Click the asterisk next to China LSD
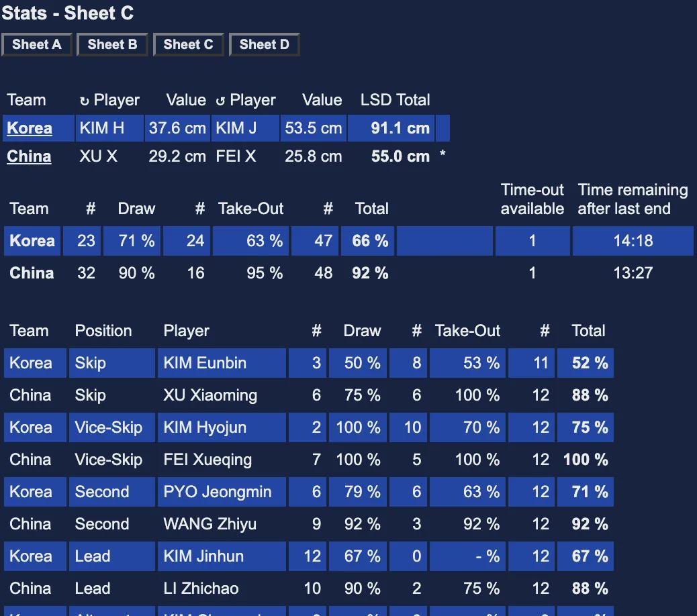This screenshot has height=616, width=697. tap(443, 154)
